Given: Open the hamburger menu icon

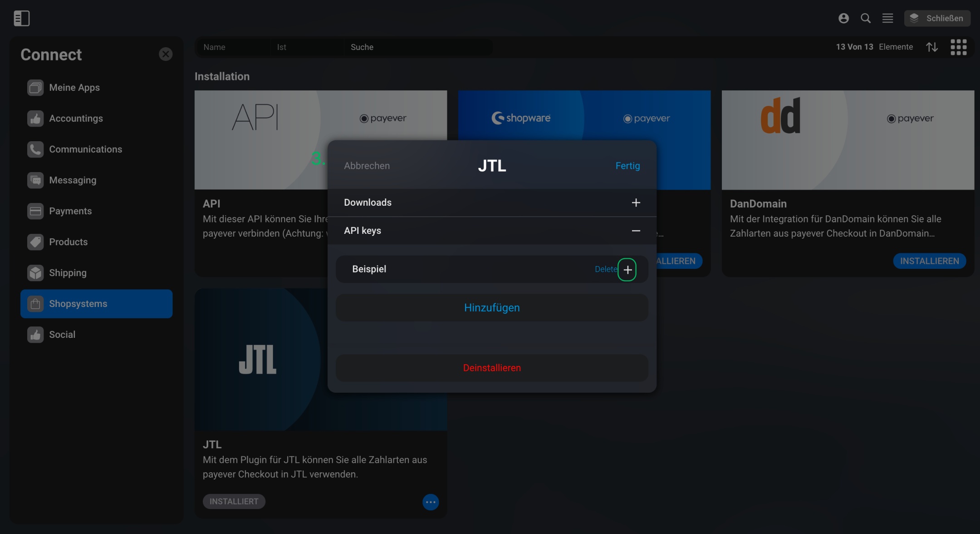Looking at the screenshot, I should [x=887, y=18].
